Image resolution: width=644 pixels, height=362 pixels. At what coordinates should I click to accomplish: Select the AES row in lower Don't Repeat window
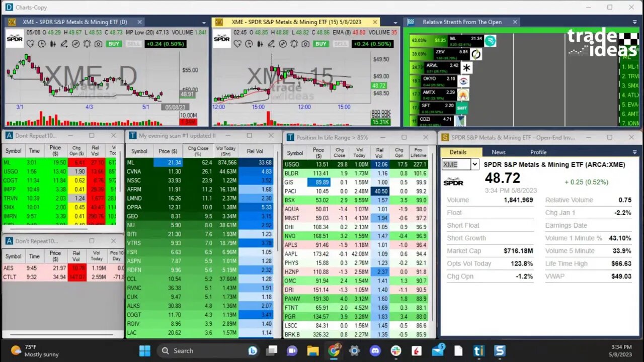coord(62,268)
